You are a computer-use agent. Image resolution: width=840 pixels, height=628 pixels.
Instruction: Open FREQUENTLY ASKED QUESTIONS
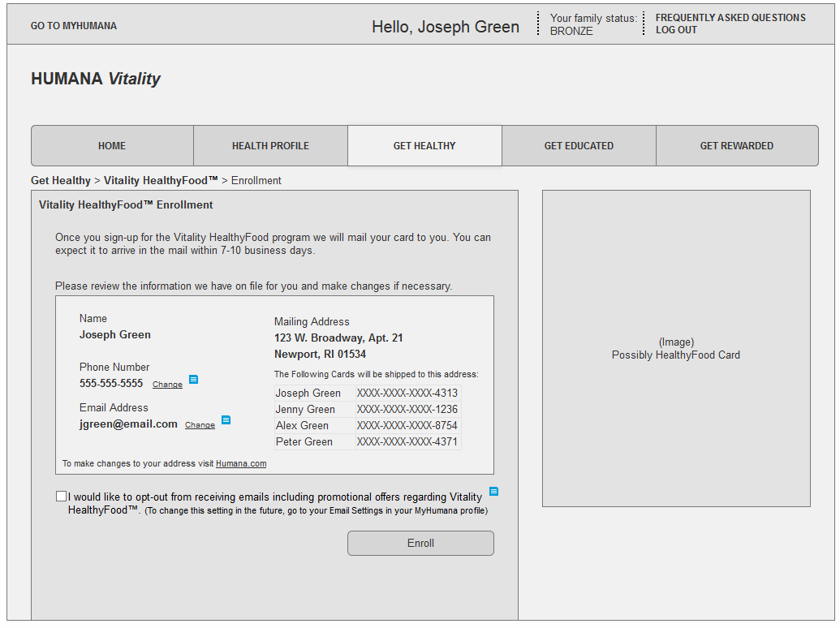730,18
